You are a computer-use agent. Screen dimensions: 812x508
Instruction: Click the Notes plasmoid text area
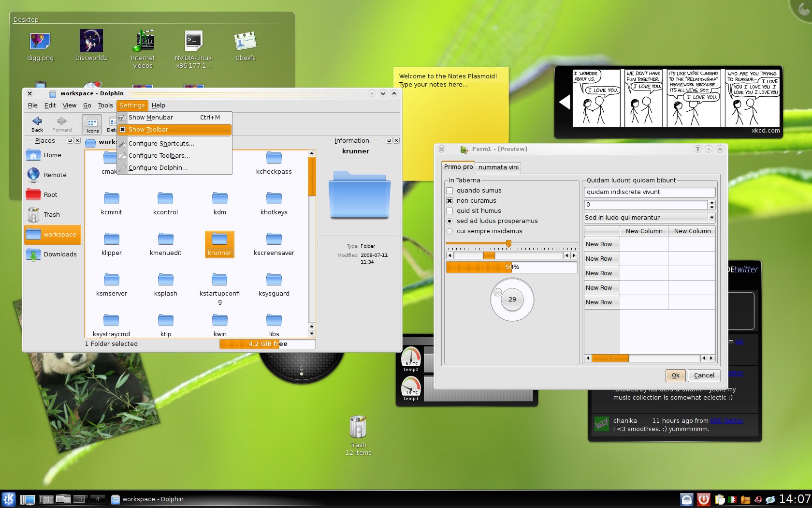[450, 124]
